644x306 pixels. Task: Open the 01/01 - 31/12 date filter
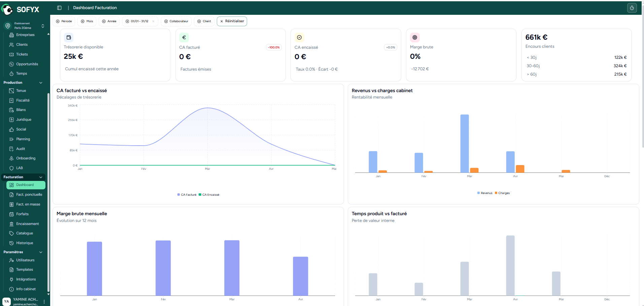click(x=137, y=21)
